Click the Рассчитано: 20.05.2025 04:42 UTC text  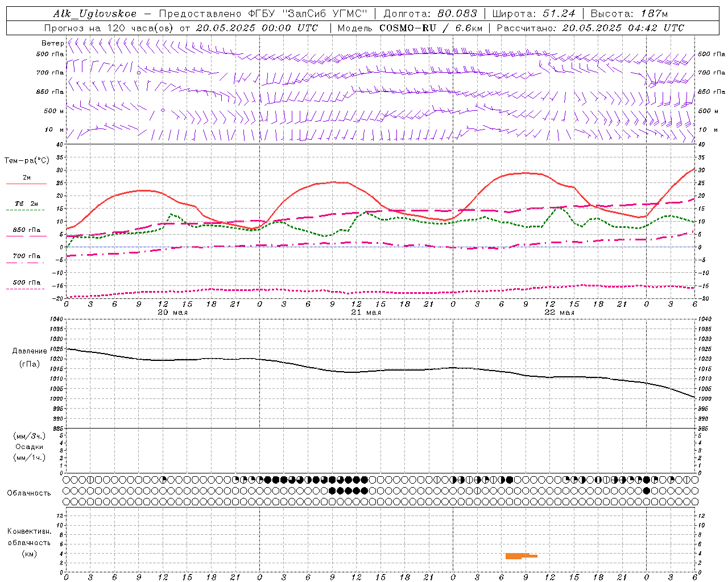click(x=590, y=28)
